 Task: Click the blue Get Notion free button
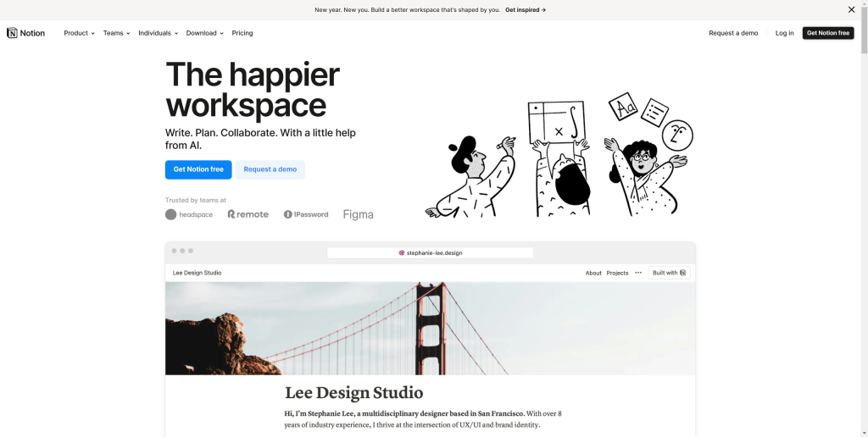198,170
